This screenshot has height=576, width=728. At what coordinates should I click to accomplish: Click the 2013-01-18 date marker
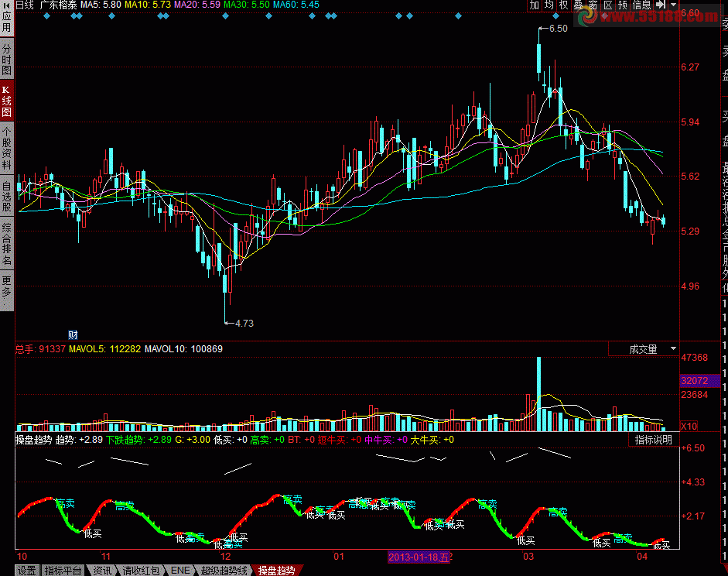(419, 557)
